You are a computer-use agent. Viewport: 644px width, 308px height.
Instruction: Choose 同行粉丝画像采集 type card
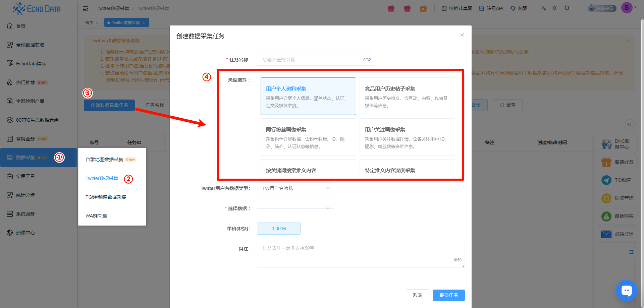coord(308,137)
